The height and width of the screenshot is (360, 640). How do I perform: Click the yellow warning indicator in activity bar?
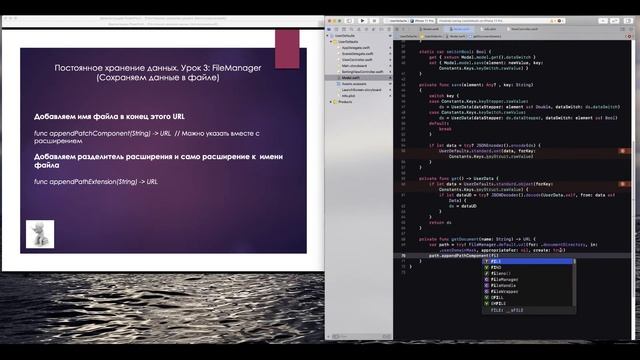coord(553,20)
